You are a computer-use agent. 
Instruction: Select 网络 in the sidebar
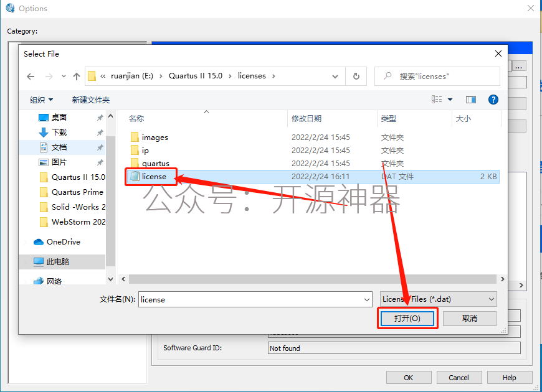point(49,281)
